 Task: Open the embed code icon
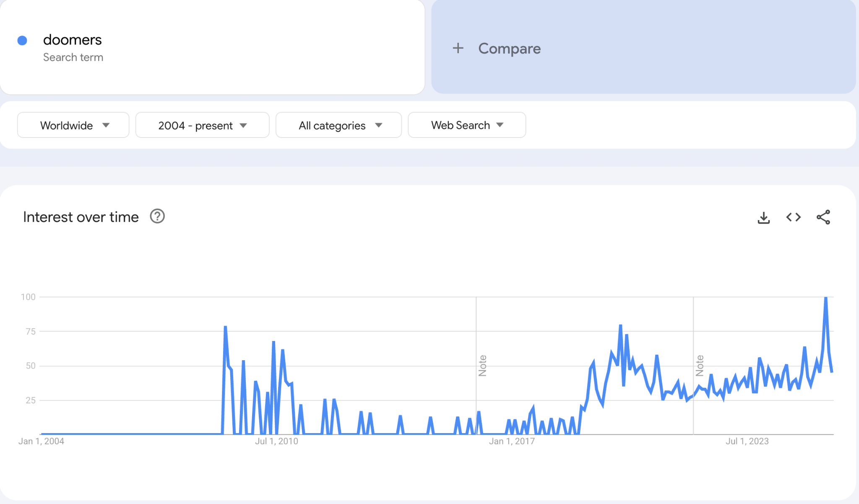tap(793, 217)
